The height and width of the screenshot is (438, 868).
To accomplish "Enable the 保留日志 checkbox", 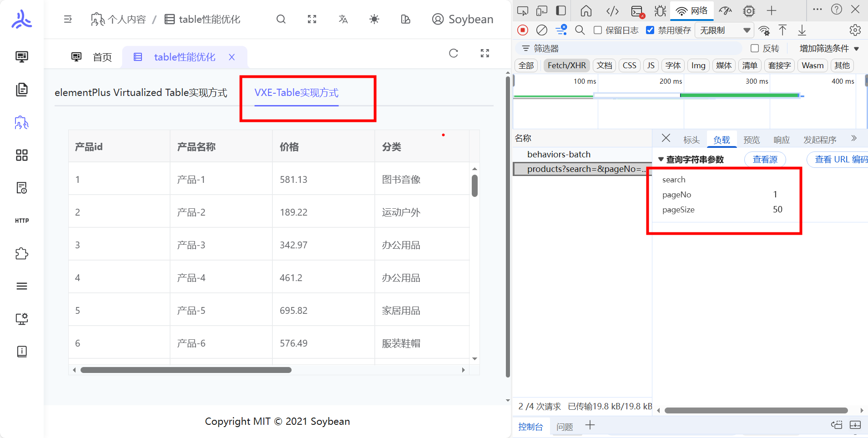I will tap(597, 30).
